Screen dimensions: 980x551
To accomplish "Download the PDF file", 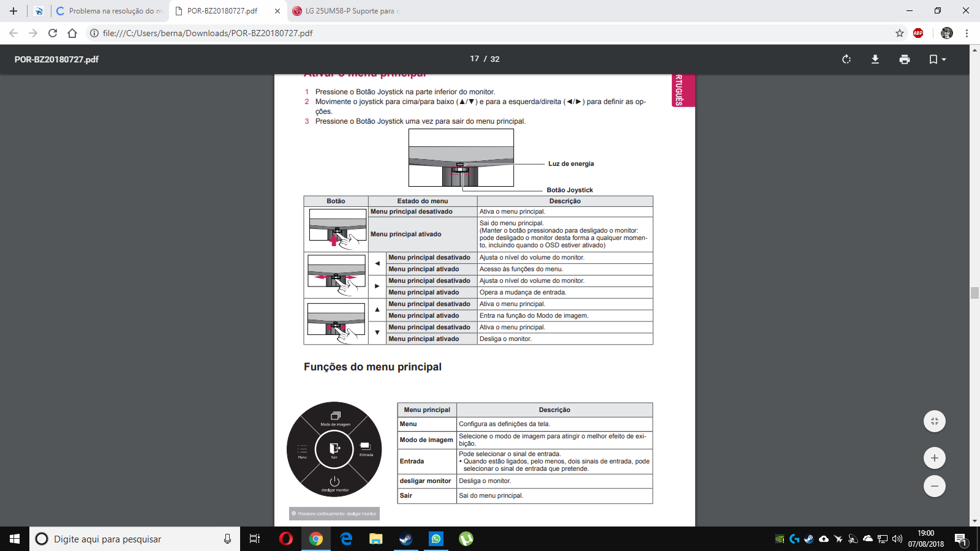I will 875,59.
